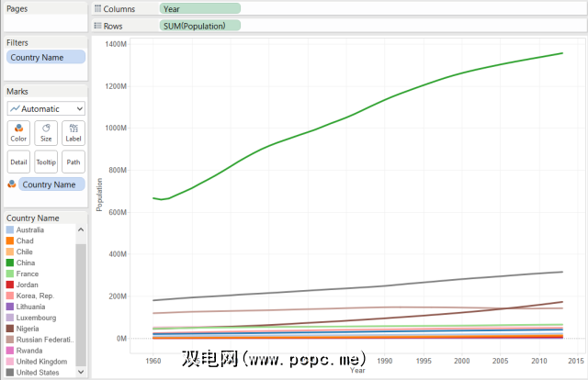Click the Filters shelf header
This screenshot has width=588, height=380.
(x=17, y=42)
